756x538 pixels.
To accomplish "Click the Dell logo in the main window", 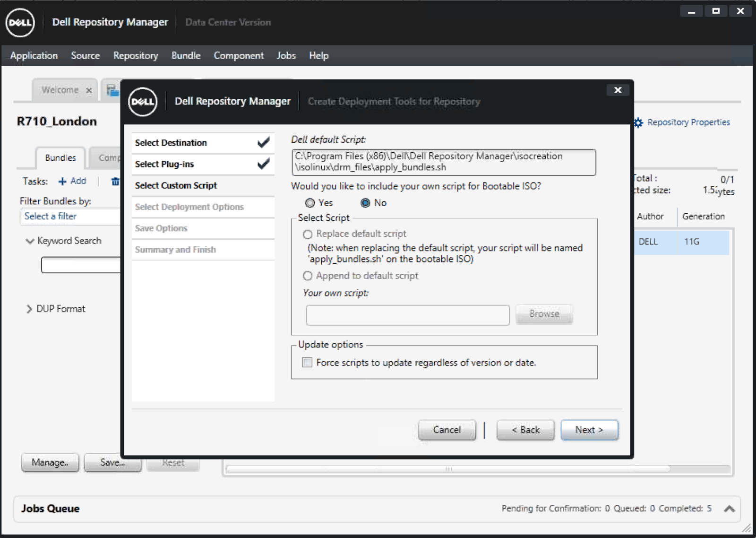I will click(19, 23).
